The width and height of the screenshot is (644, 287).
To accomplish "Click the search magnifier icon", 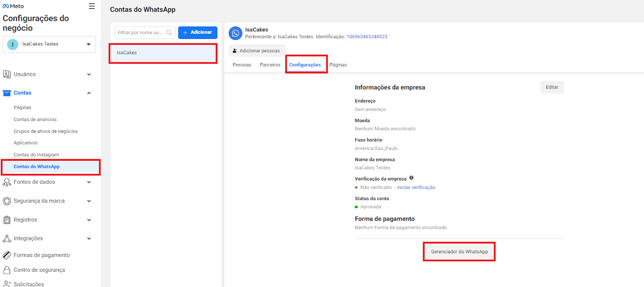I will click(169, 33).
